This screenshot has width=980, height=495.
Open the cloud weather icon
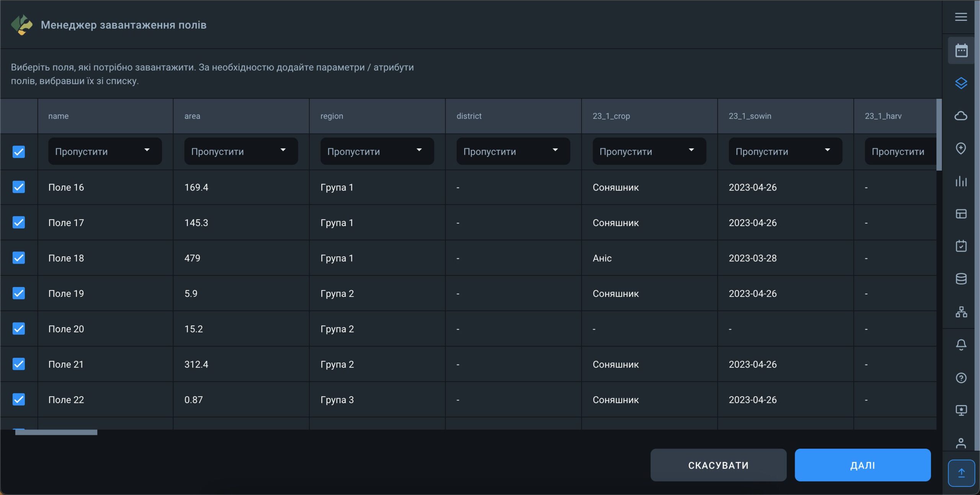point(961,116)
